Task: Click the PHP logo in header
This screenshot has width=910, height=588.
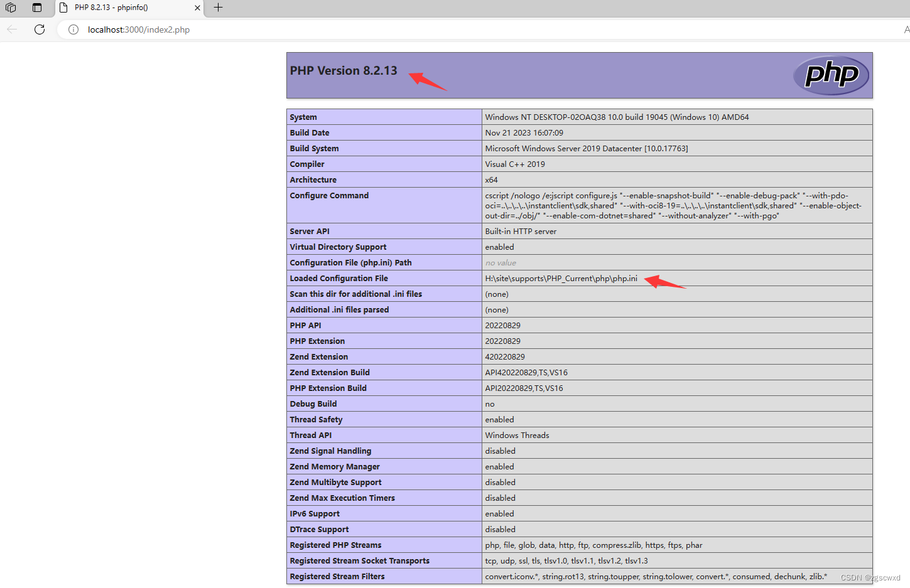Action: 831,75
